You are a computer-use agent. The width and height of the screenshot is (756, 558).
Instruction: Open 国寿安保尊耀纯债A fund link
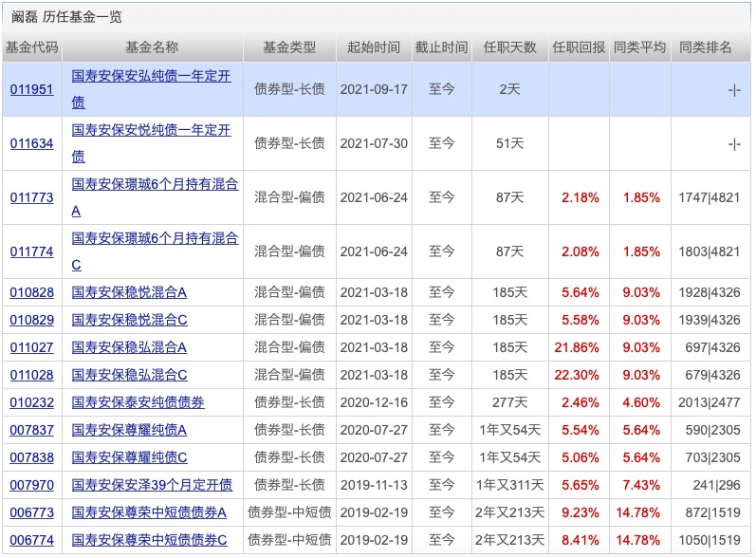(x=129, y=430)
